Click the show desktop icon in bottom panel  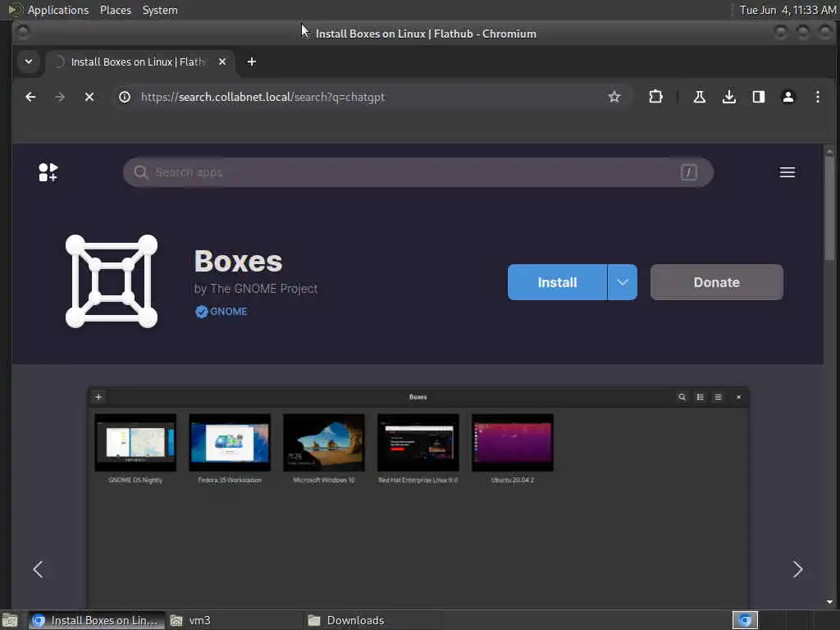10,620
